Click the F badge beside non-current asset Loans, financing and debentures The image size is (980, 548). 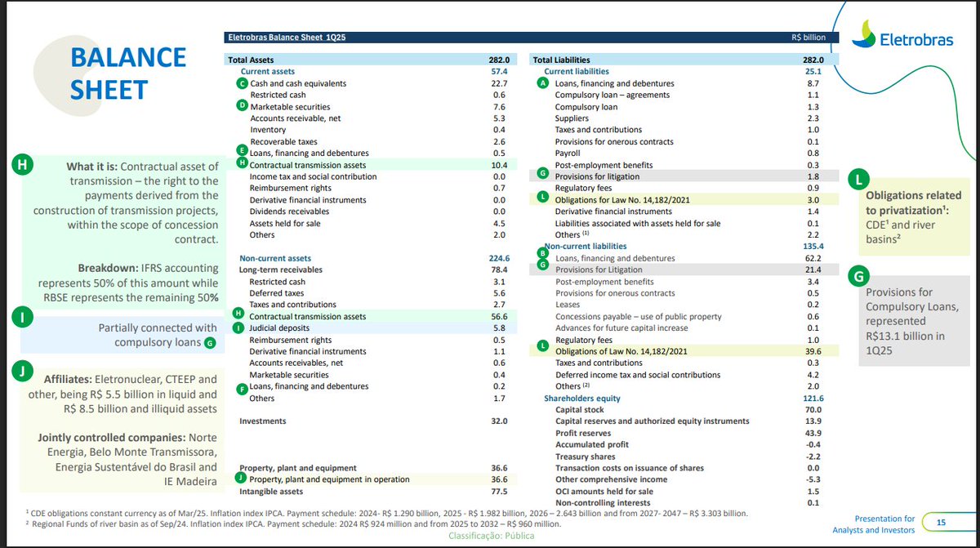tap(242, 390)
